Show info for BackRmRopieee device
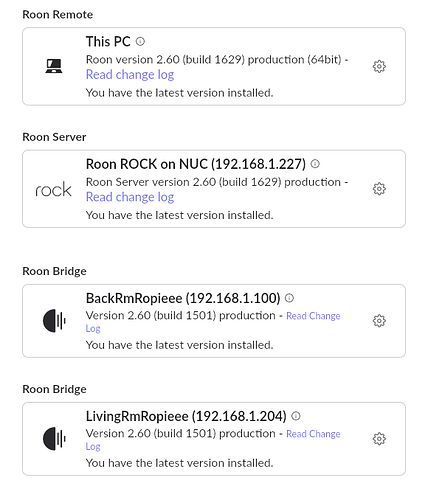 coord(289,298)
